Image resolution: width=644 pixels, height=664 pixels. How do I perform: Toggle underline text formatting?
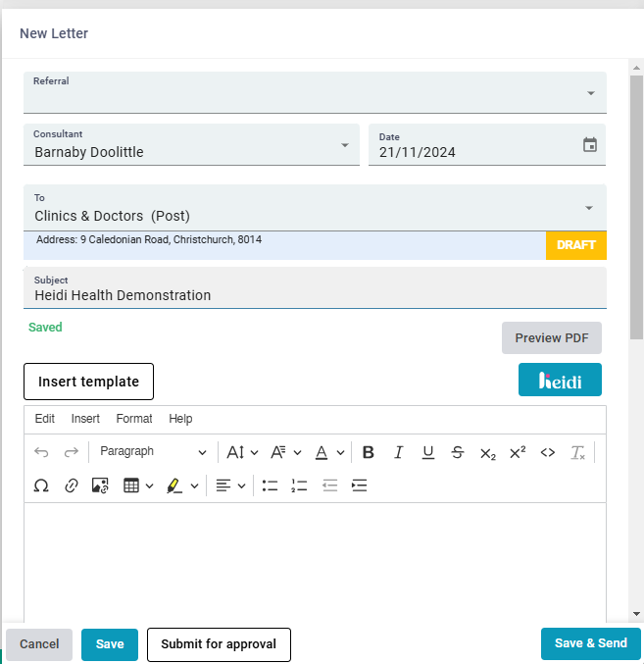[x=428, y=452]
